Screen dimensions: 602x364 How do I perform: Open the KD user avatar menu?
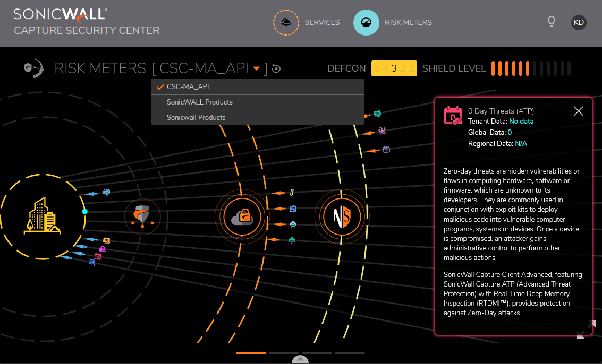coord(579,22)
